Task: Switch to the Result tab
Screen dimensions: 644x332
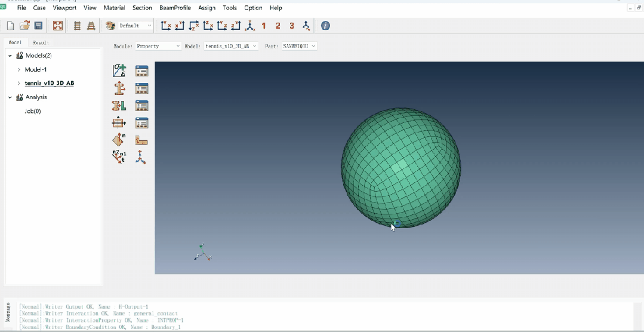Action: click(x=41, y=42)
